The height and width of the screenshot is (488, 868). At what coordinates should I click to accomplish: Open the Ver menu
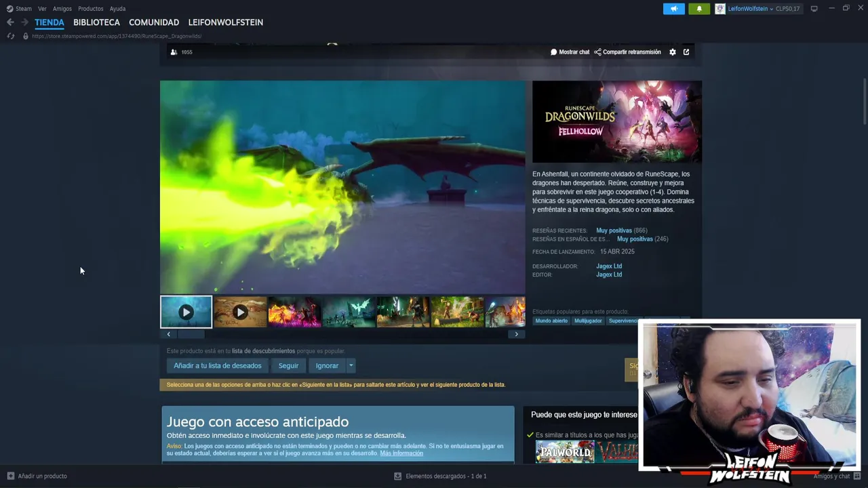click(42, 9)
